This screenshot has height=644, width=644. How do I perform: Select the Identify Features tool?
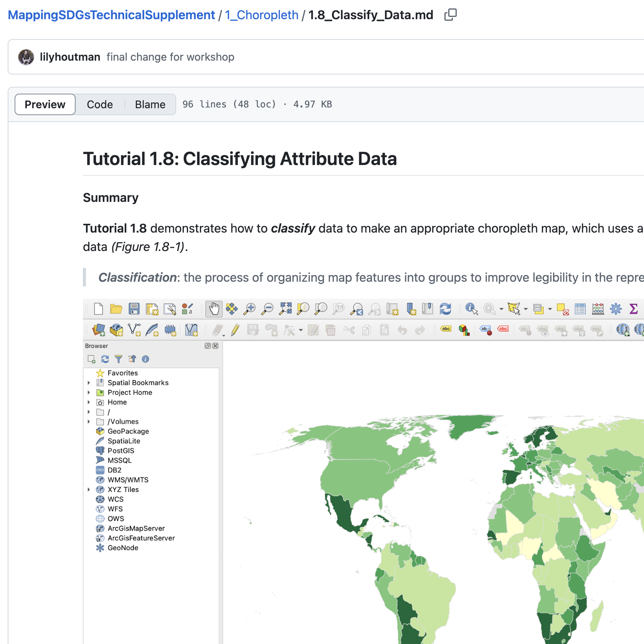click(x=471, y=309)
